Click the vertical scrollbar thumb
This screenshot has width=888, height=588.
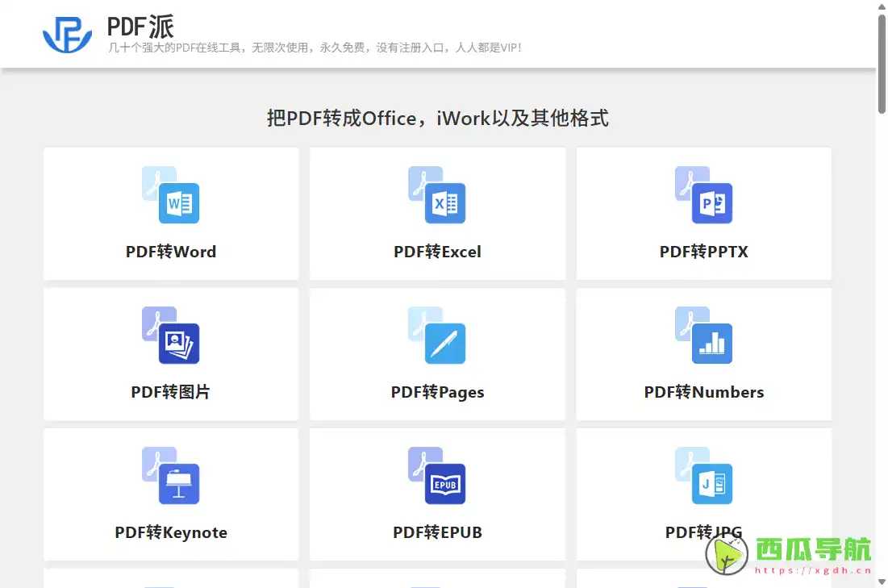click(882, 64)
